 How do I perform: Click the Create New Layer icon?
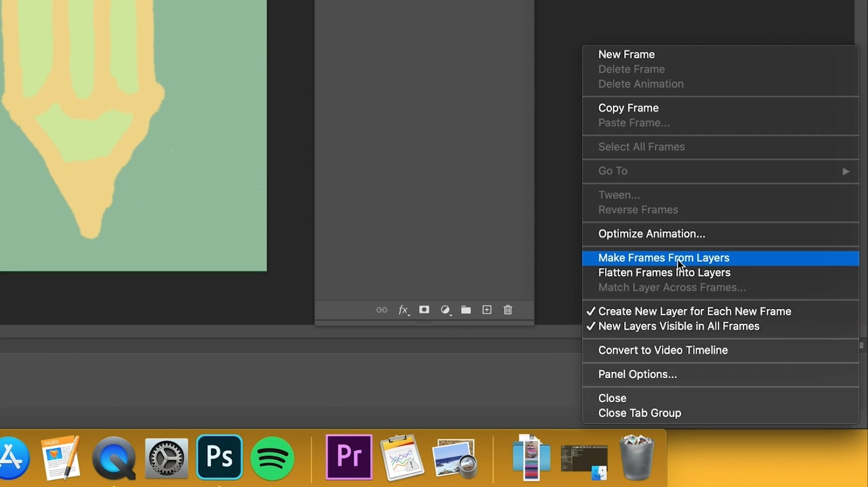click(486, 310)
